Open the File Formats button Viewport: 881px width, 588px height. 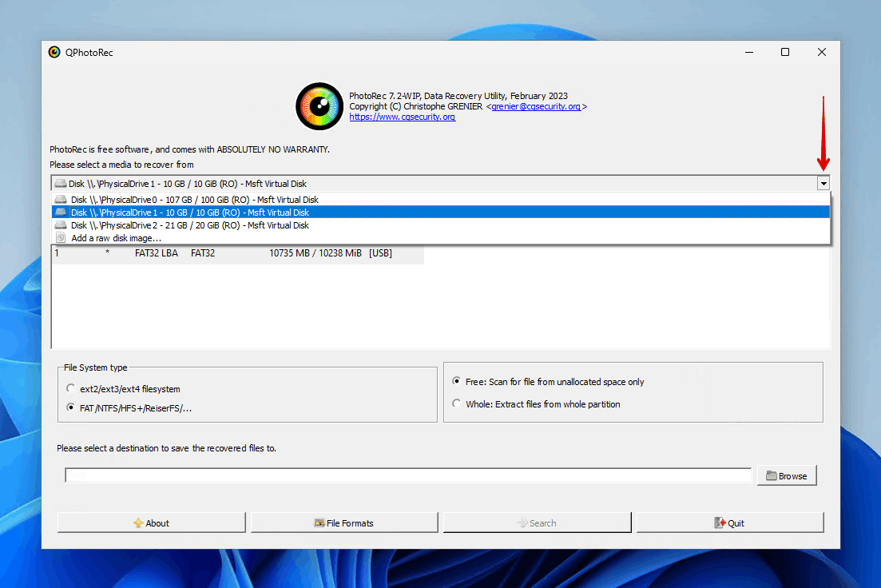coord(344,522)
